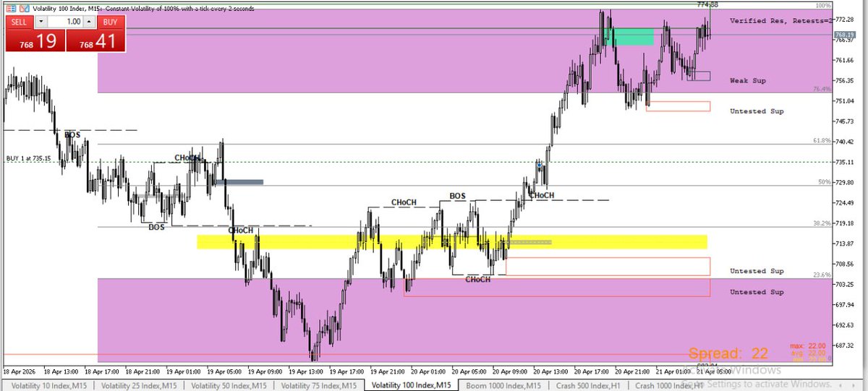Click the 745.73 price scale value
The image size is (868, 391).
pos(846,121)
